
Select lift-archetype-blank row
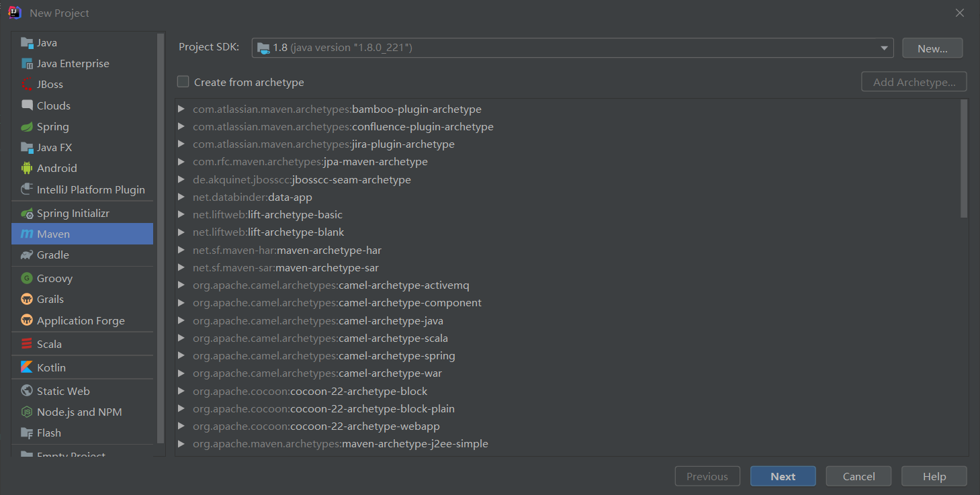coord(568,232)
